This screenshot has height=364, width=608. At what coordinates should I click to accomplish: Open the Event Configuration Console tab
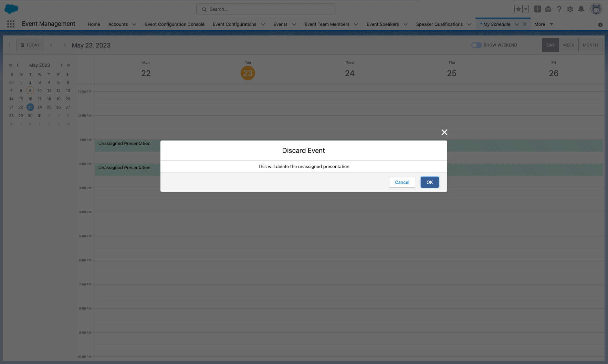point(175,24)
